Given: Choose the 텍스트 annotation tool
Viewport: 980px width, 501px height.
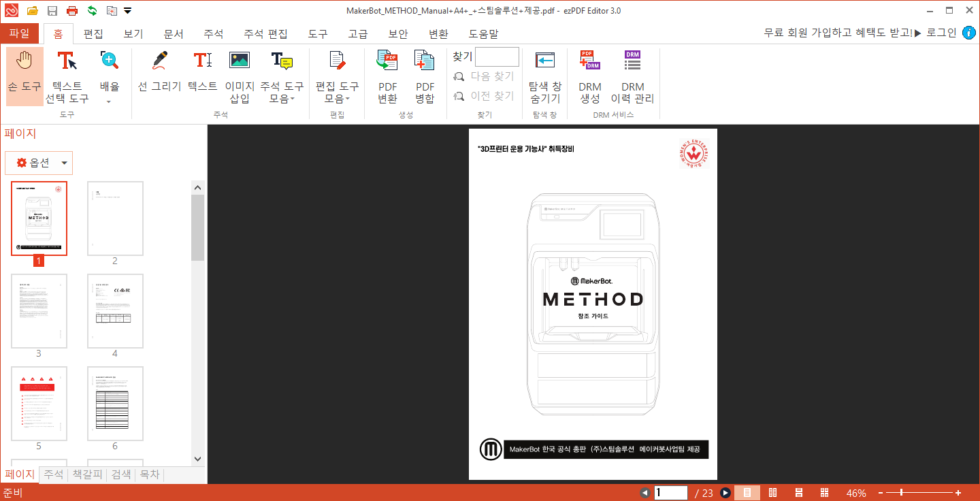Looking at the screenshot, I should [203, 71].
